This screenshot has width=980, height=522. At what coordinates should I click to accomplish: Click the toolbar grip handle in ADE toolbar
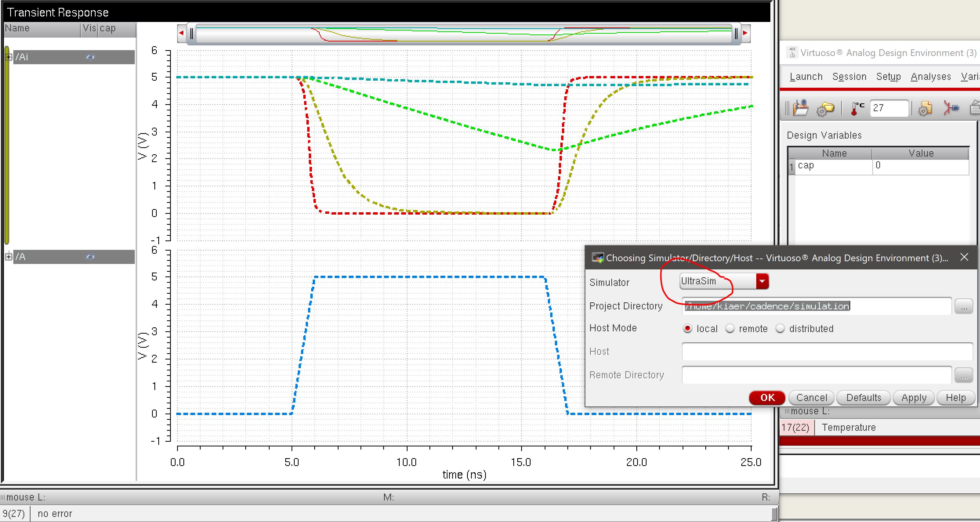point(787,108)
